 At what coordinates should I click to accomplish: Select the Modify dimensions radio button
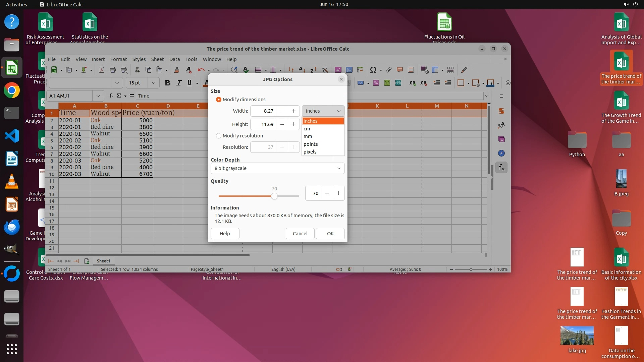coord(219,100)
